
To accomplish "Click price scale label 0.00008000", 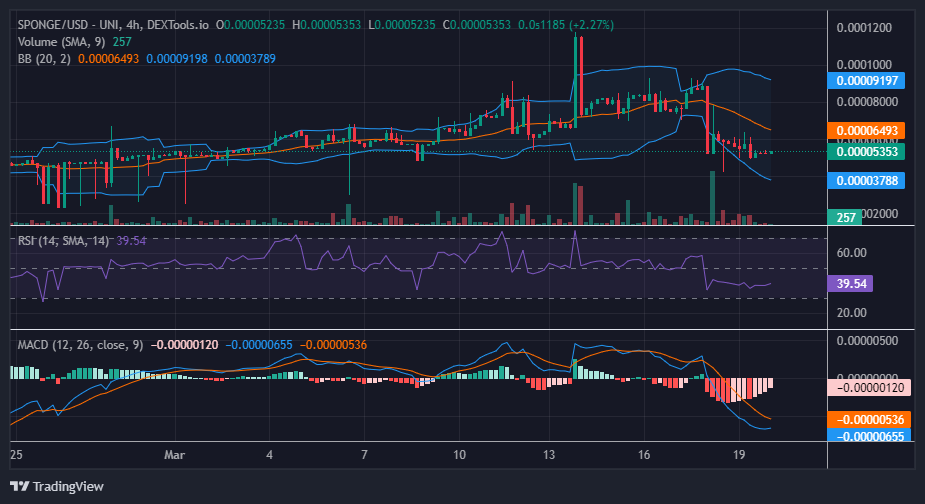I will click(867, 102).
